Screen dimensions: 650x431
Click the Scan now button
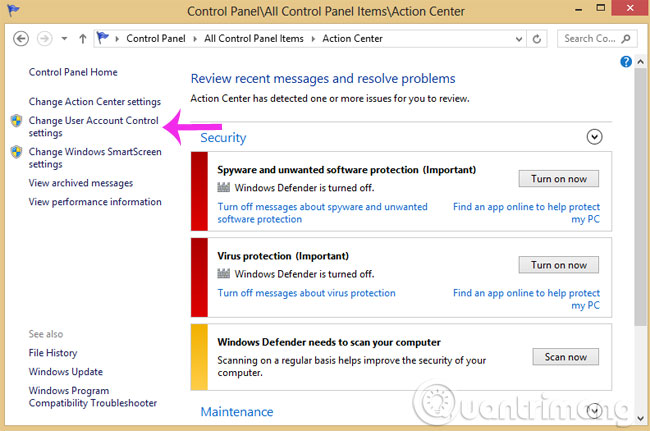(x=565, y=357)
